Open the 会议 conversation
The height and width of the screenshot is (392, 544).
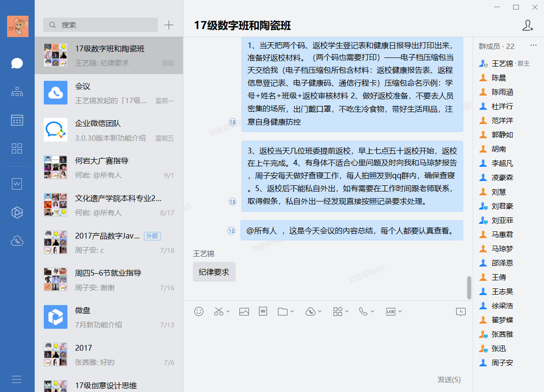point(109,93)
